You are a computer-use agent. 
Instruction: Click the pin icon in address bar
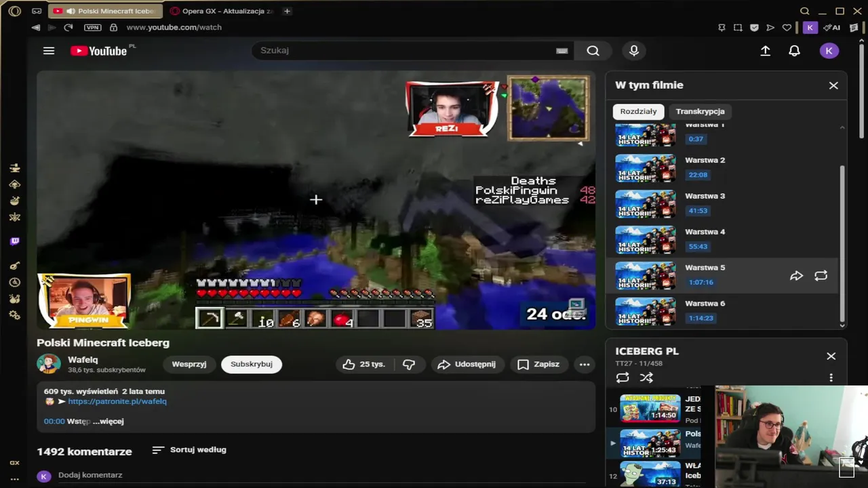point(722,27)
